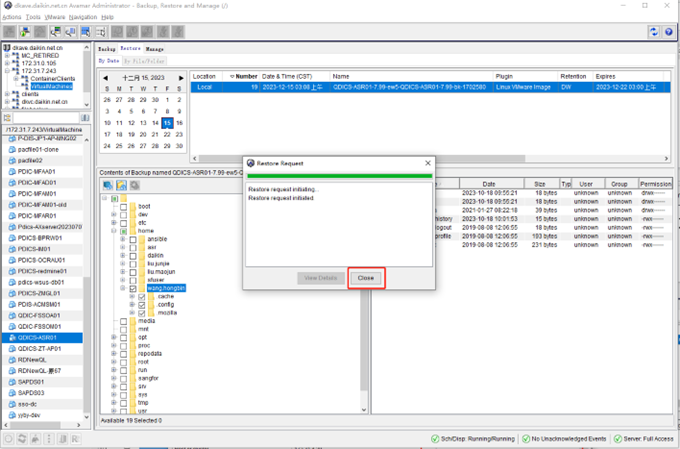Click the green restore progress bar
The height and width of the screenshot is (449, 680).
340,176
